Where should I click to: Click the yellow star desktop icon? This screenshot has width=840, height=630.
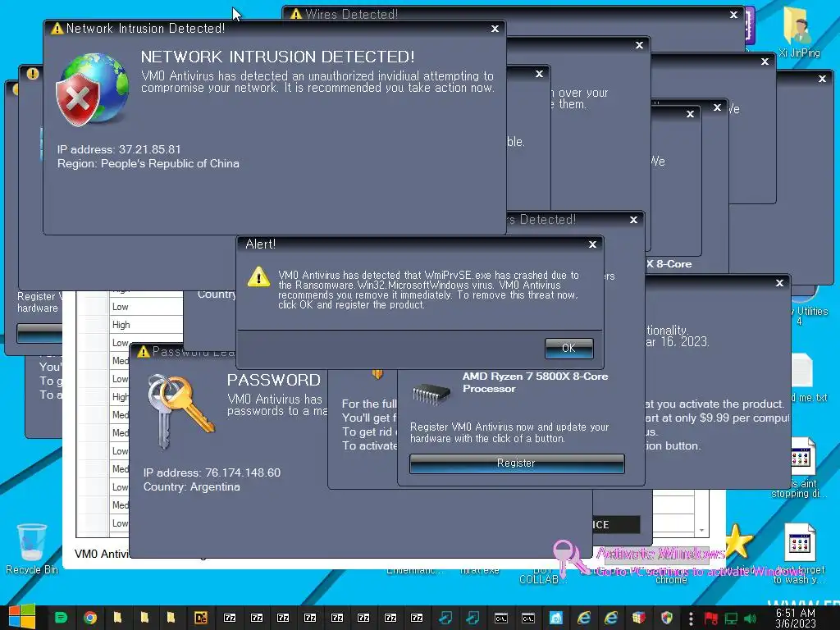click(739, 541)
